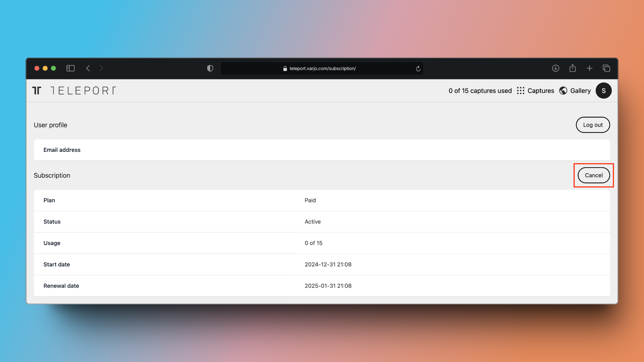Click the TELEPORT wordmark text
Image resolution: width=644 pixels, height=362 pixels.
click(x=84, y=90)
